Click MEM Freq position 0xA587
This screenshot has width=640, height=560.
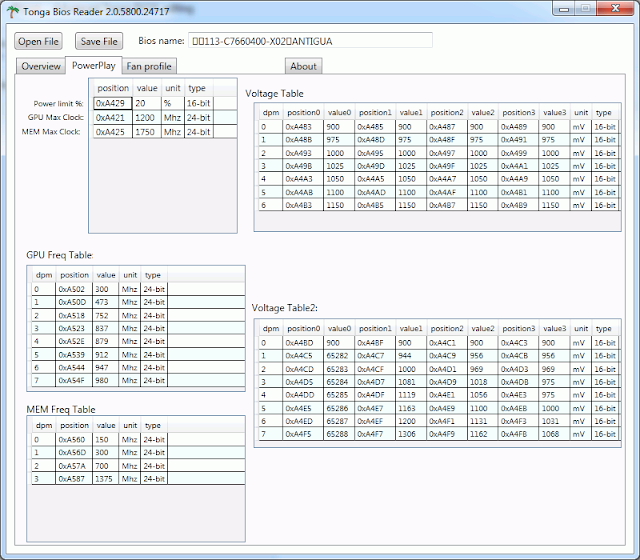click(74, 478)
